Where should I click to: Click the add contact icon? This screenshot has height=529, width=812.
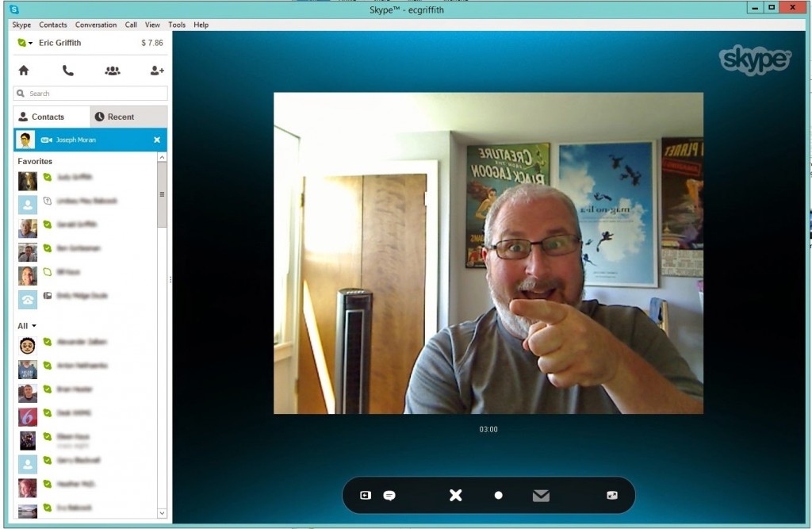coord(157,71)
